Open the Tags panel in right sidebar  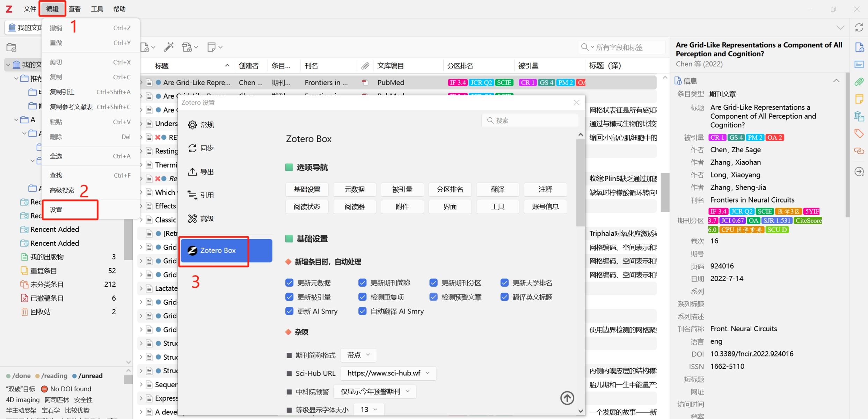(x=859, y=133)
